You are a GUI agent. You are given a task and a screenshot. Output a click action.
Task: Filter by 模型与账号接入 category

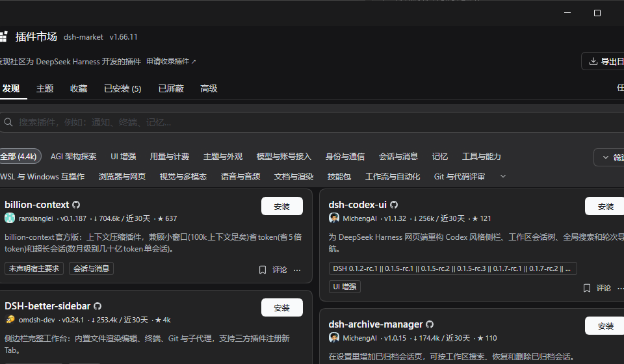tap(283, 157)
